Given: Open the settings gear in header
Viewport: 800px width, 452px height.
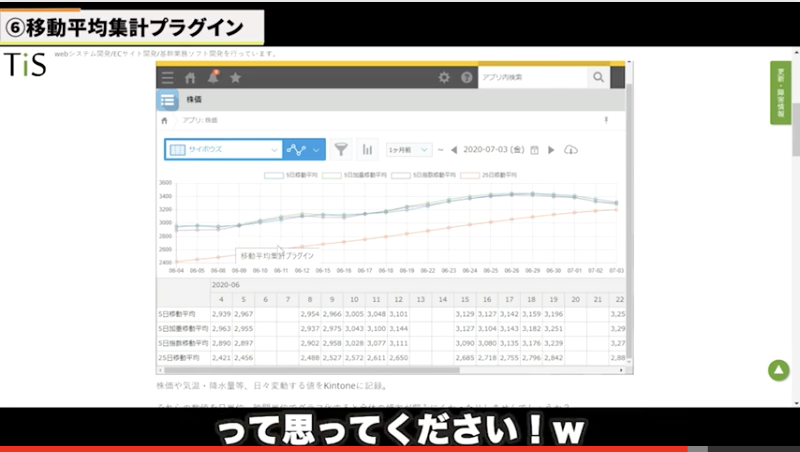Looking at the screenshot, I should (x=444, y=77).
